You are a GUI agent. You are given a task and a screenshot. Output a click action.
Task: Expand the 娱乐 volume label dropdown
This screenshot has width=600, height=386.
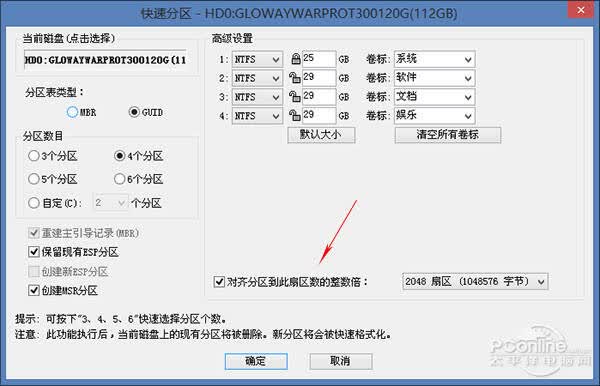click(435, 115)
